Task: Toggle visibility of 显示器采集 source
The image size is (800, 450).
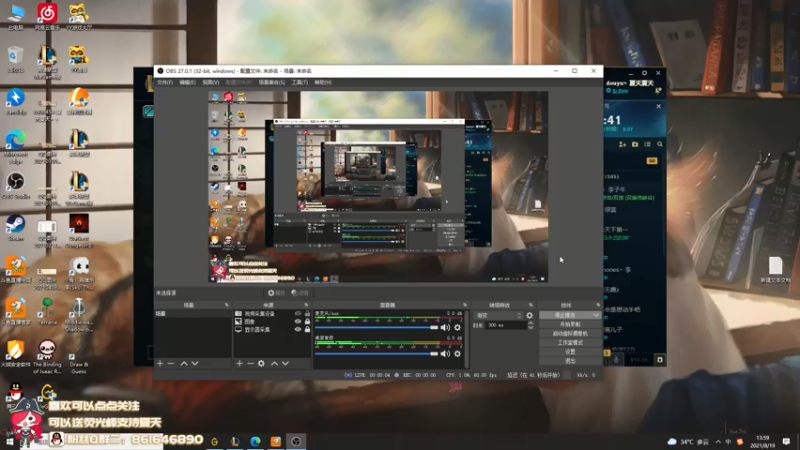Action: pyautogui.click(x=298, y=330)
